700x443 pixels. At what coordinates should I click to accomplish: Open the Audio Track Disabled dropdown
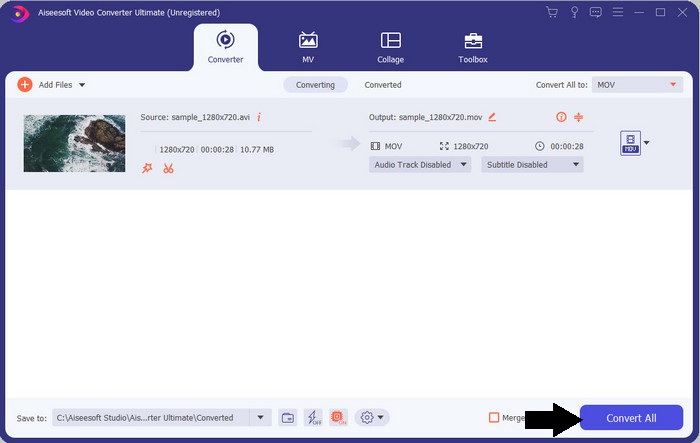pyautogui.click(x=420, y=165)
